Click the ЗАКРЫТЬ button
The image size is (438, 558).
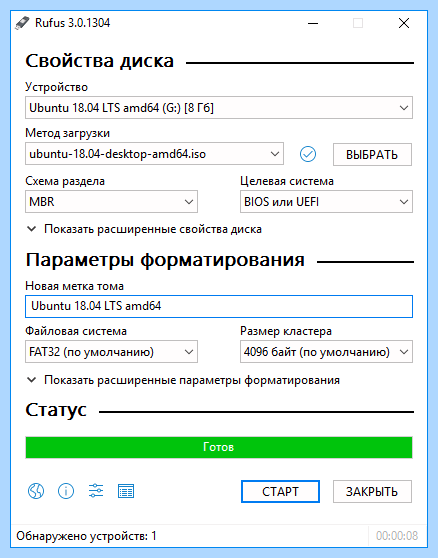[x=372, y=491]
